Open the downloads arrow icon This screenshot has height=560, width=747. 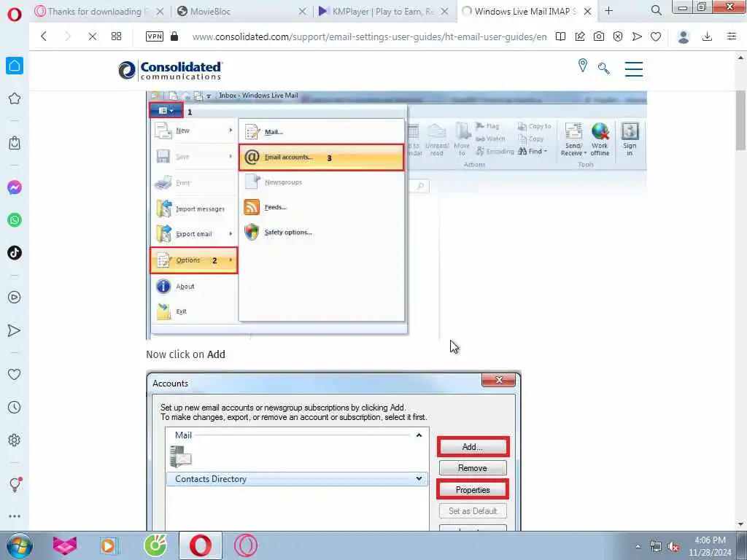coord(708,36)
